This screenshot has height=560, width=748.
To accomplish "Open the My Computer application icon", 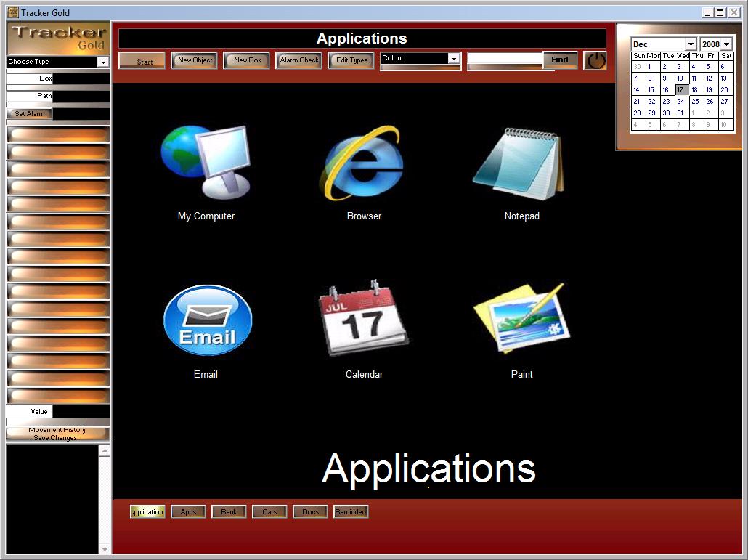I will pos(206,162).
